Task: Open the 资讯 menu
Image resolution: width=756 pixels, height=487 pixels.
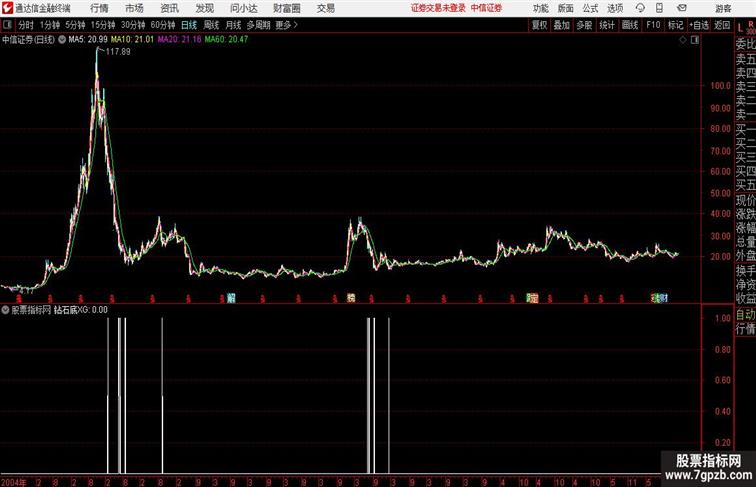Action: [x=169, y=8]
